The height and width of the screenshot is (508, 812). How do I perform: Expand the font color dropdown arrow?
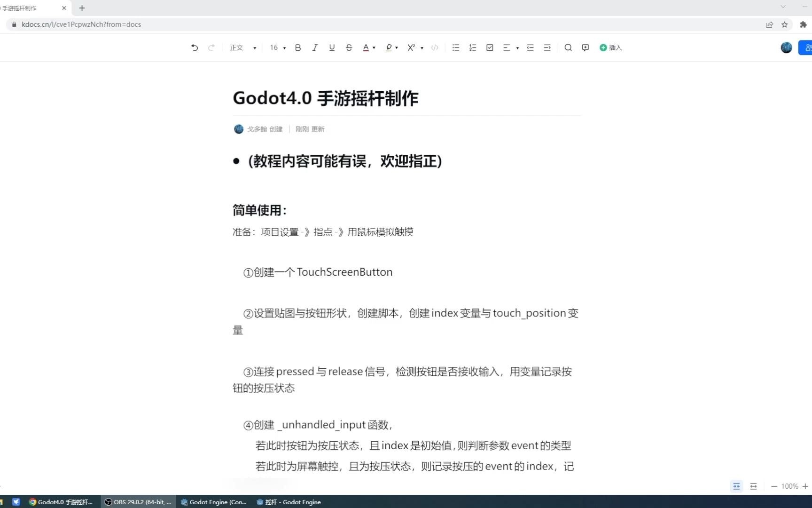click(374, 48)
